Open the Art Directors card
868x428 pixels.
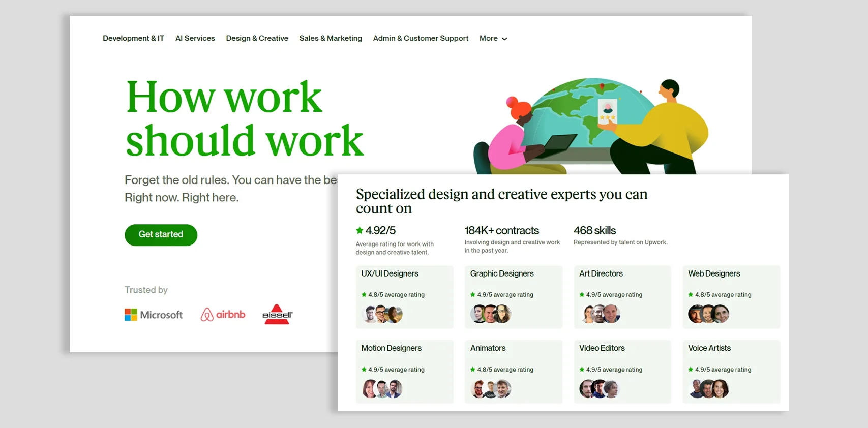click(x=601, y=274)
